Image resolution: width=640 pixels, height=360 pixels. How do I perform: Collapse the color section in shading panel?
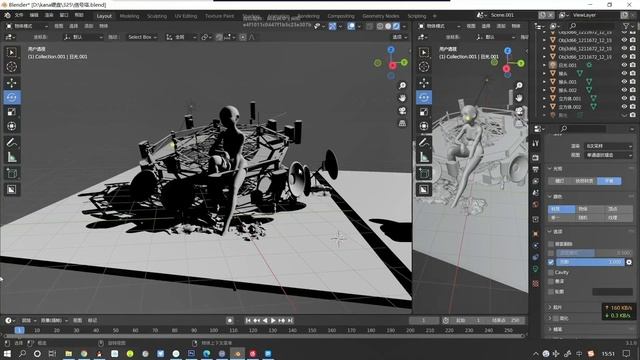[x=550, y=197]
